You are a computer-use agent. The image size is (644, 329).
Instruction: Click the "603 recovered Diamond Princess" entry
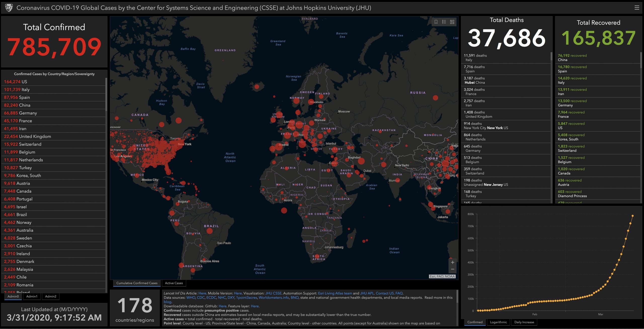click(598, 194)
